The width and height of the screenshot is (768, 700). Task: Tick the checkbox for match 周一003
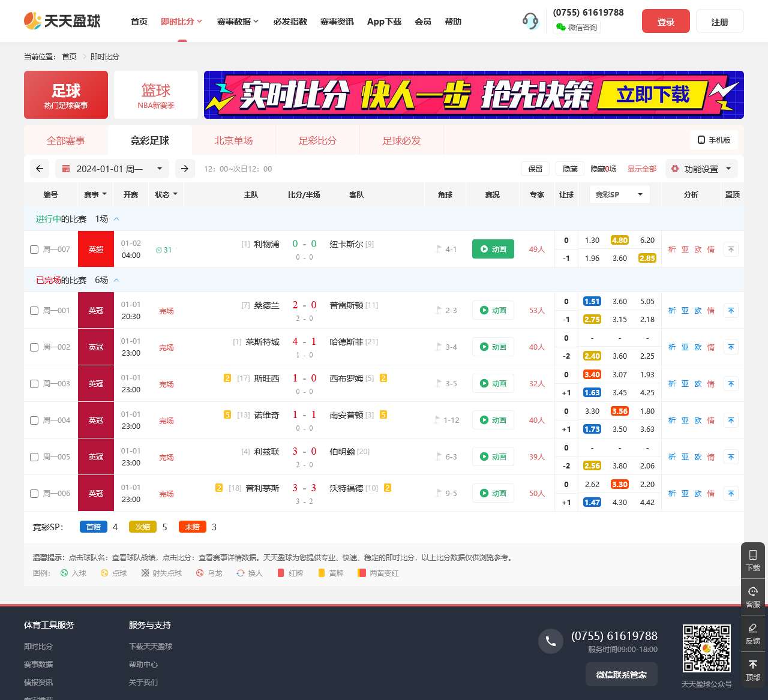(34, 384)
